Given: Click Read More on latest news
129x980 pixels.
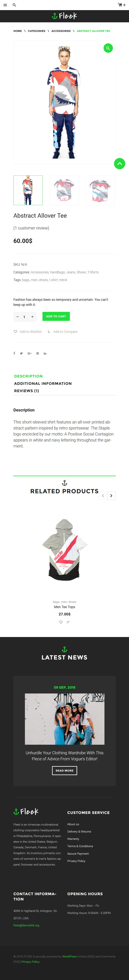Looking at the screenshot, I should click(64, 770).
